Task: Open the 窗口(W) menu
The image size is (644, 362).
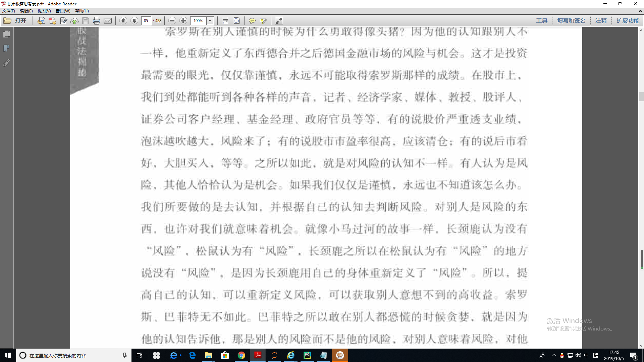Action: coord(63,11)
